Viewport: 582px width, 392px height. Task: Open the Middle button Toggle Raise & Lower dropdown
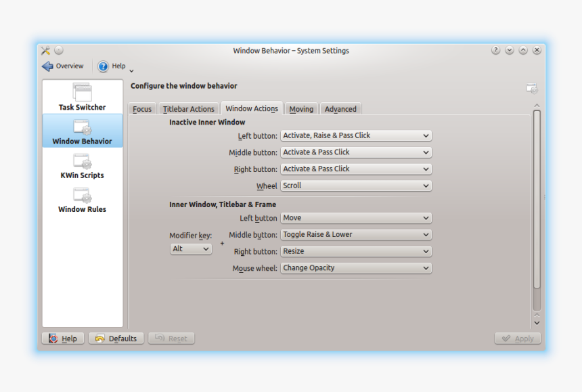pos(356,235)
